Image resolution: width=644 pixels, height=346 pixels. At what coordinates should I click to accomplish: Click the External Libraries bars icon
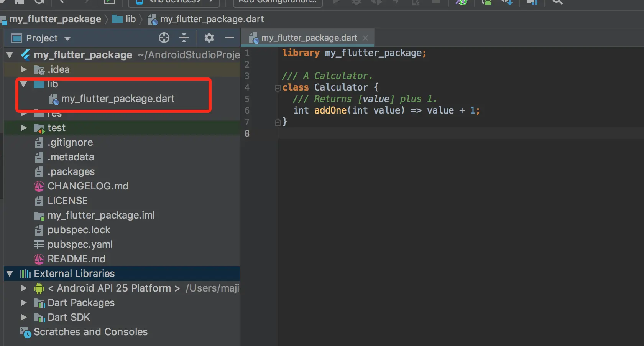click(x=25, y=274)
